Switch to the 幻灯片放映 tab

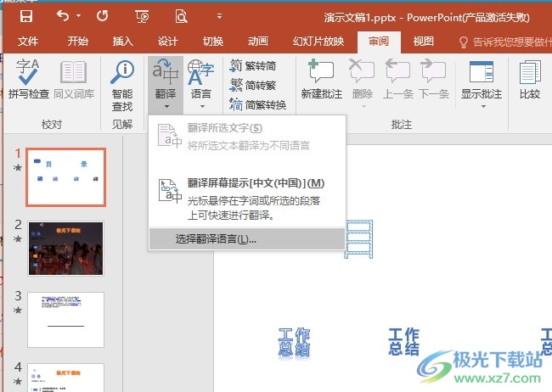click(x=318, y=42)
